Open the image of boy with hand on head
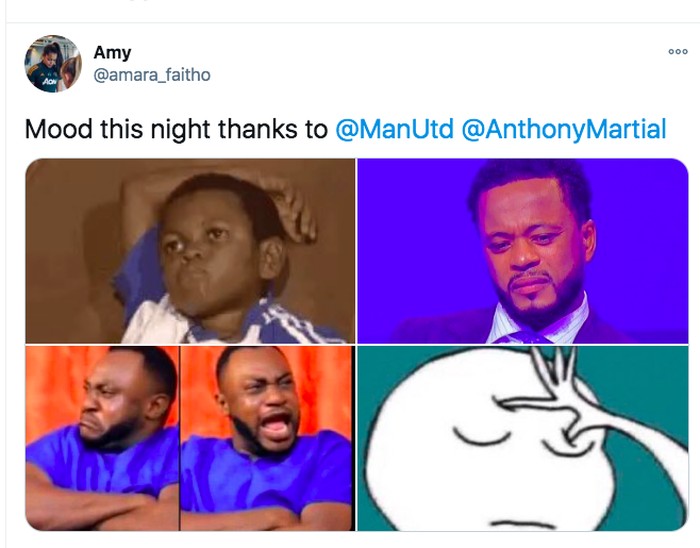 click(x=190, y=250)
